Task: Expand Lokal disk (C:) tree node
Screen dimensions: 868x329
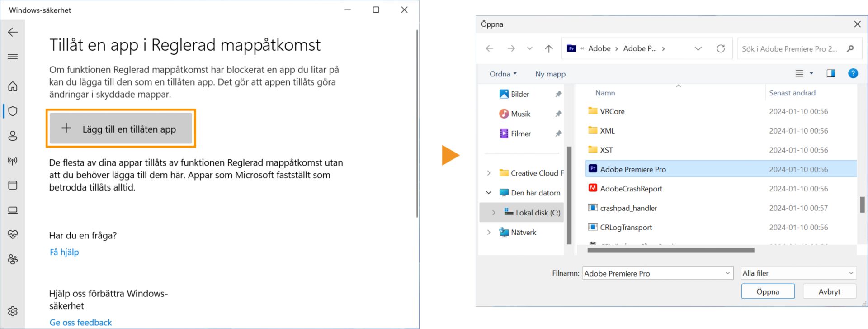Action: (494, 212)
